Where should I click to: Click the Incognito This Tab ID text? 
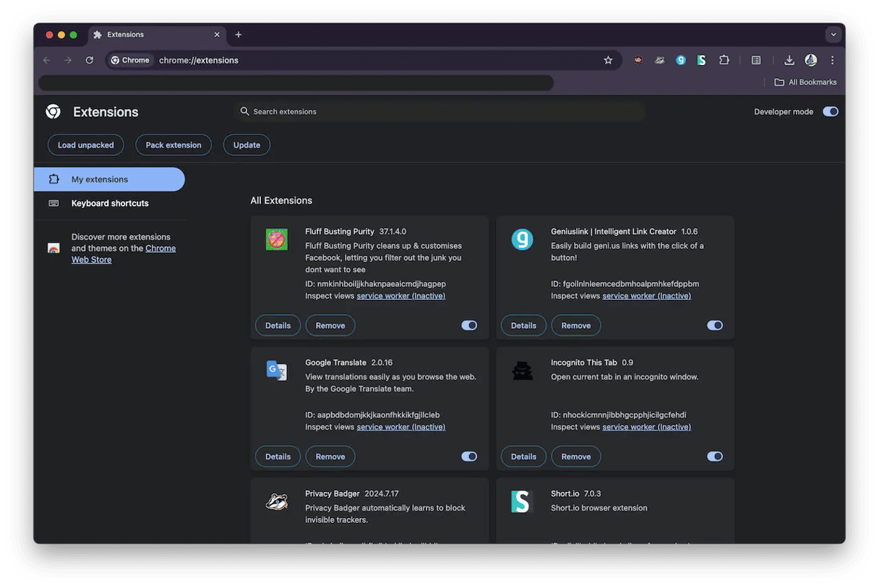click(x=619, y=415)
